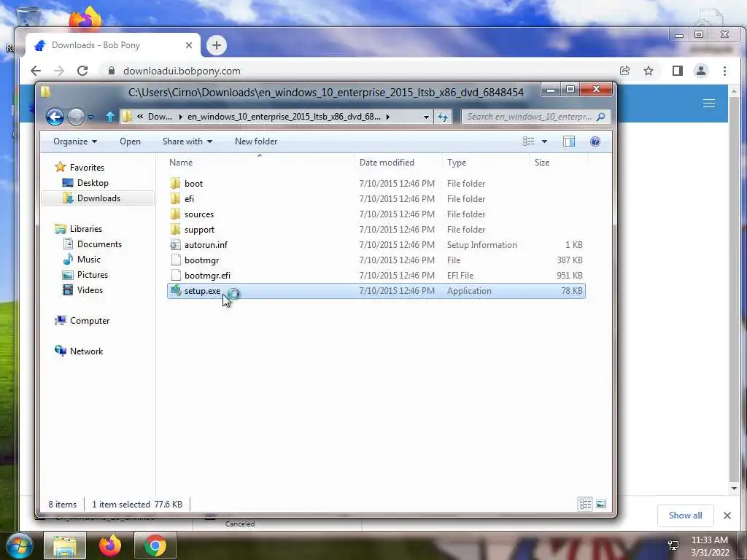Viewport: 747px width, 560px height.
Task: Bookmark this page with the star icon
Action: [649, 71]
